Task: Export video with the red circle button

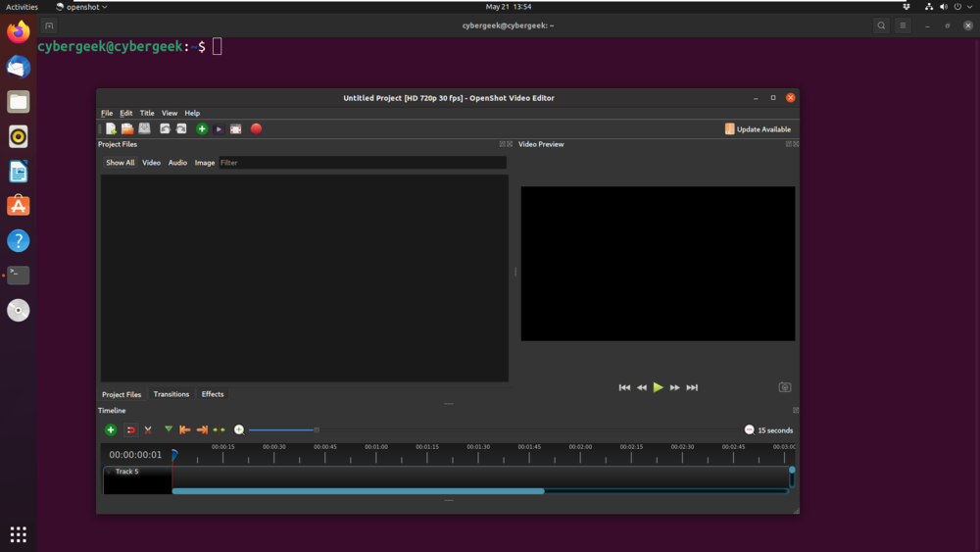Action: click(256, 128)
